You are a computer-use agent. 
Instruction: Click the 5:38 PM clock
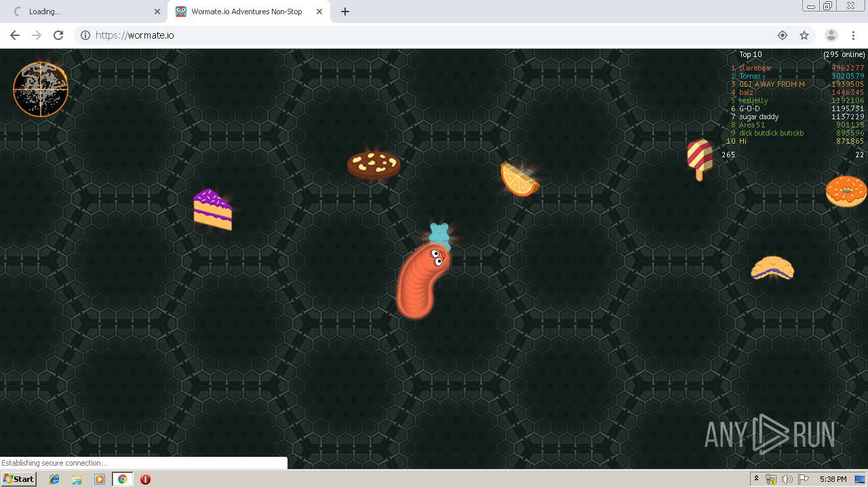coord(833,479)
